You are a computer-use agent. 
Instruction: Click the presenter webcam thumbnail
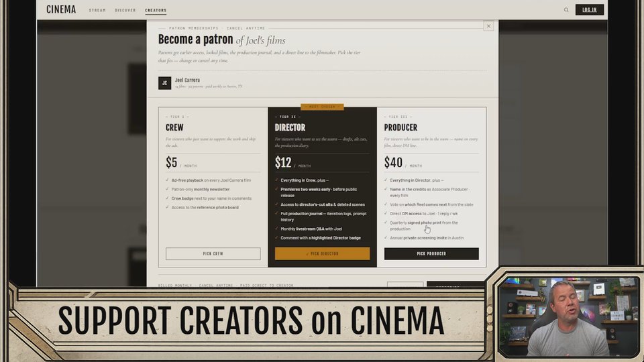point(568,316)
